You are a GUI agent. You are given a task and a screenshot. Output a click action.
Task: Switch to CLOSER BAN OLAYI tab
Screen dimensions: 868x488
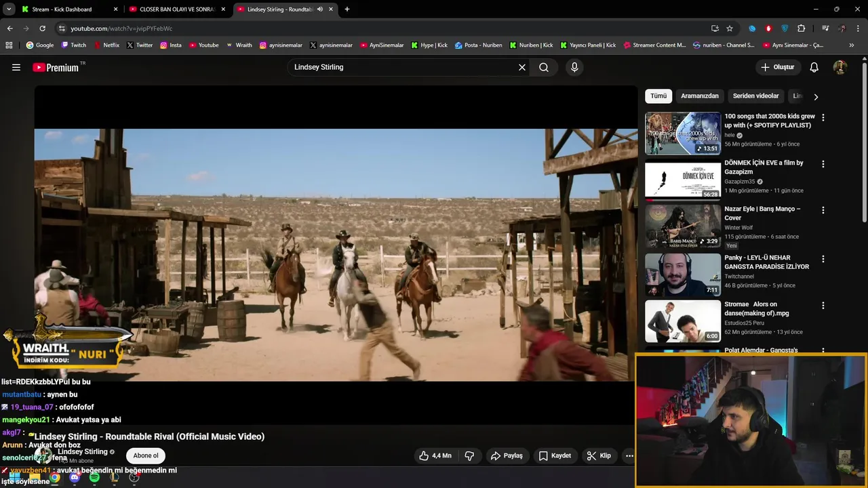(x=176, y=9)
